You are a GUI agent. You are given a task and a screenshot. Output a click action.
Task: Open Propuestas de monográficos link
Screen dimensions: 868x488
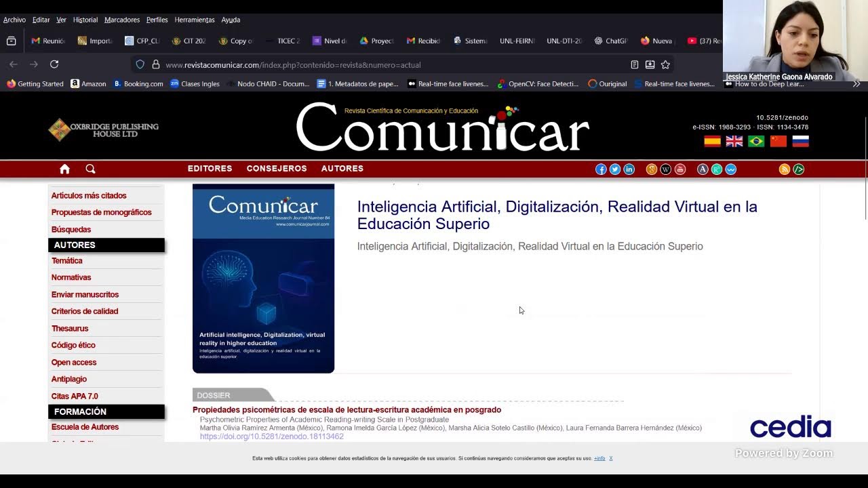click(x=102, y=212)
